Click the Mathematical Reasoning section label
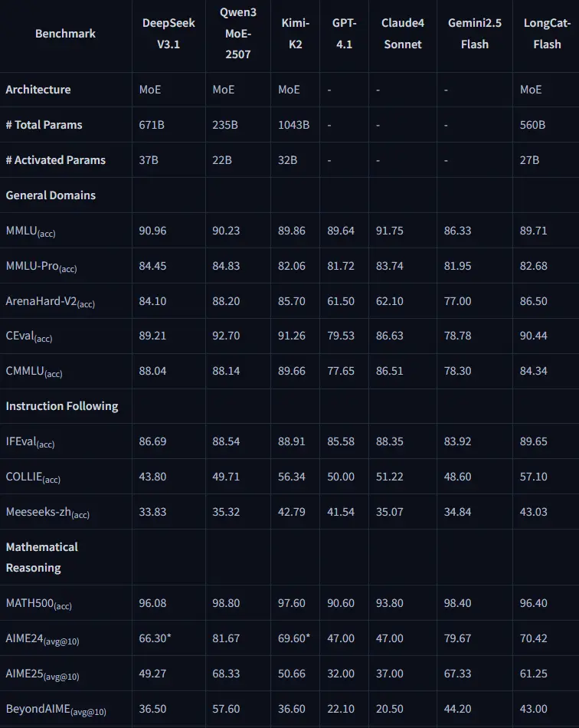 click(42, 557)
